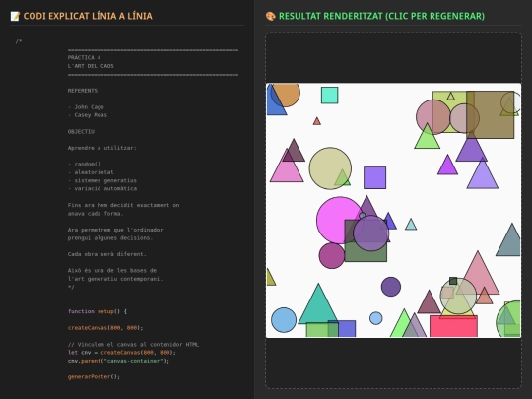Click the RESULTAT RENDERITZAT (CLIC PER REGENERAR) heading
This screenshot has height=399, width=532.
(381, 16)
